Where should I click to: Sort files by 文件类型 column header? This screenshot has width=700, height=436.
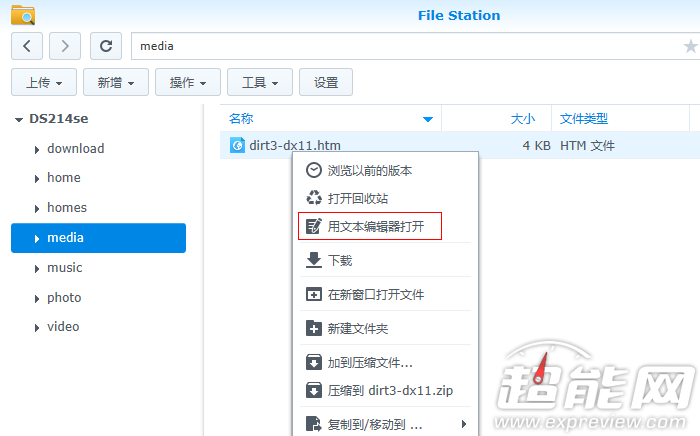coord(621,118)
